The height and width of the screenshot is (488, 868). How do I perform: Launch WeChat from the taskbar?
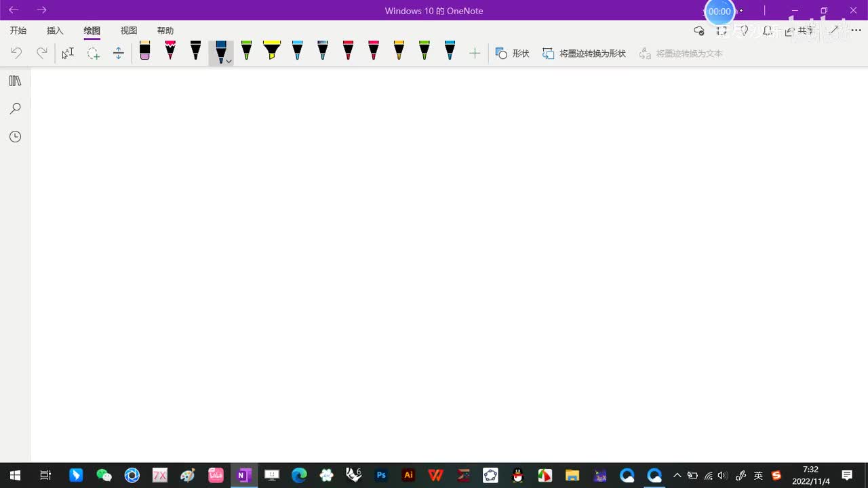104,475
